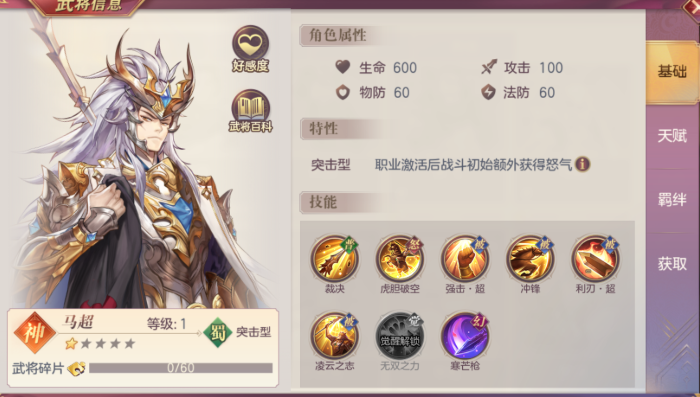
Task: Select the 强击·超 skill icon
Action: 465,258
